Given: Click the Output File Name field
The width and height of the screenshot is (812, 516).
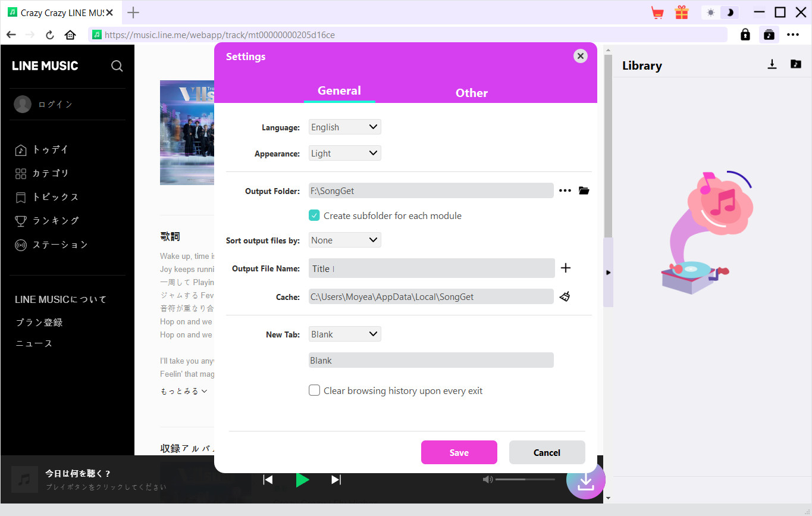Looking at the screenshot, I should click(432, 268).
